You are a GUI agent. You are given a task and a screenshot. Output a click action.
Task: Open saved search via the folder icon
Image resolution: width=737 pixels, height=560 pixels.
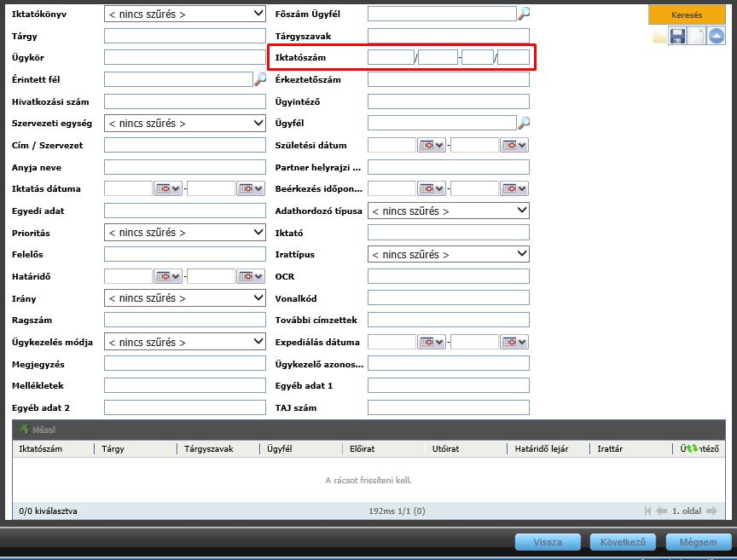(659, 37)
